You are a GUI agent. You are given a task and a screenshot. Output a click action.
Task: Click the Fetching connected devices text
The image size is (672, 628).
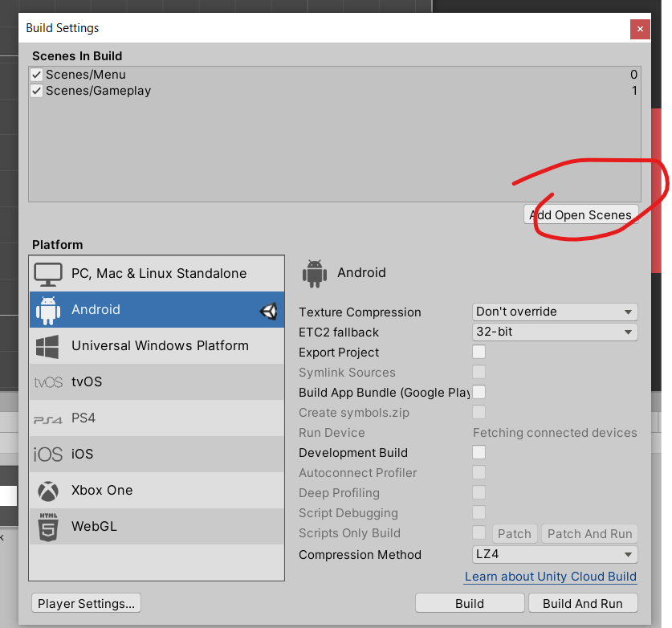click(555, 433)
